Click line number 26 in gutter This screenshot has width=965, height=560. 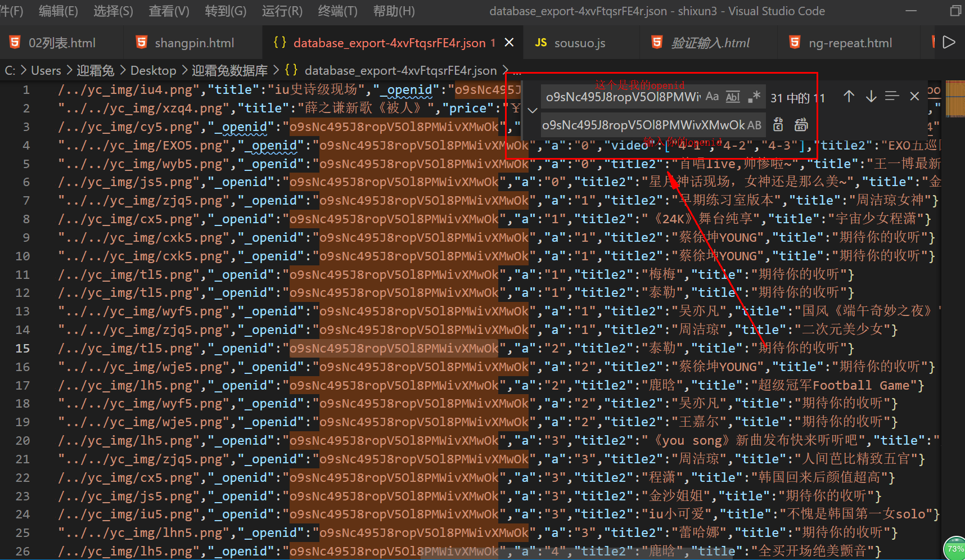(22, 552)
